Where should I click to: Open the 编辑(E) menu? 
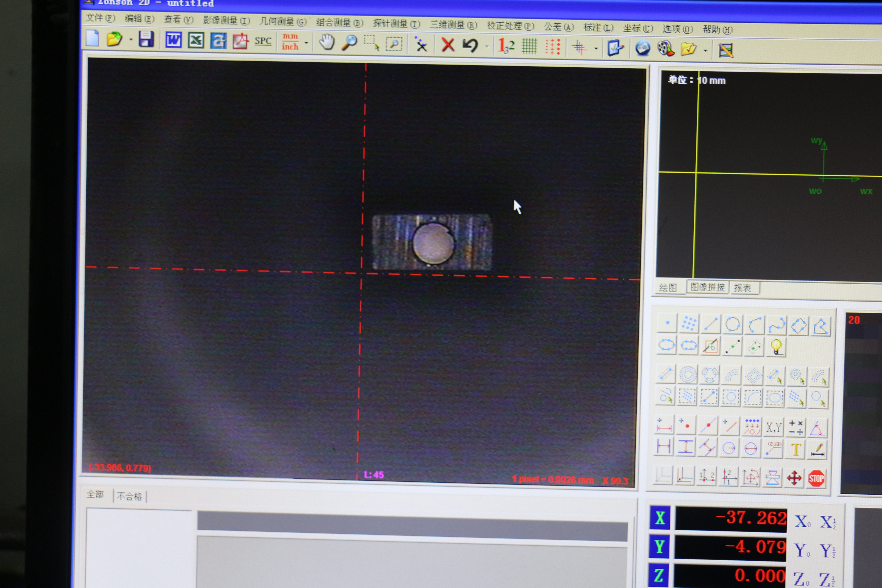coord(140,18)
